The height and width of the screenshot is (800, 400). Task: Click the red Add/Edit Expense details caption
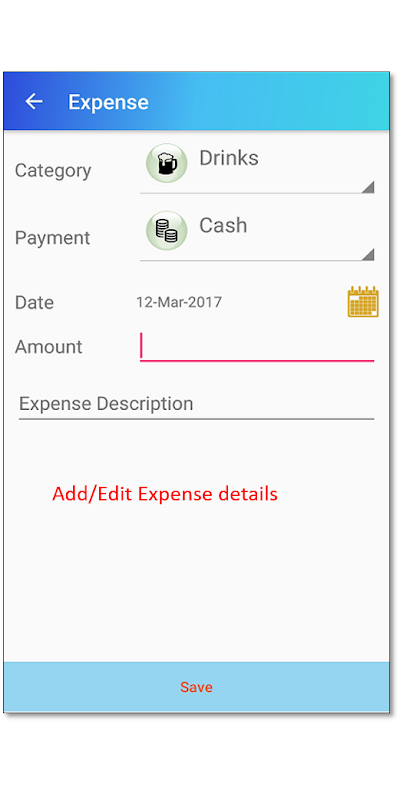click(x=165, y=494)
